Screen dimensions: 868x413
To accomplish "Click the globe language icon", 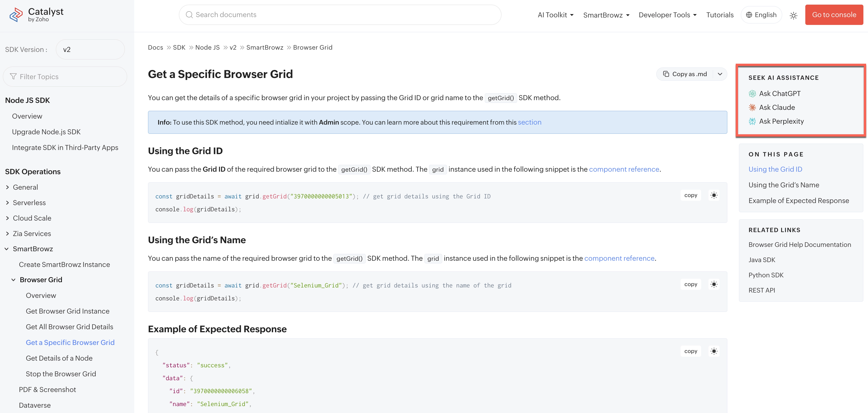I will [x=749, y=15].
